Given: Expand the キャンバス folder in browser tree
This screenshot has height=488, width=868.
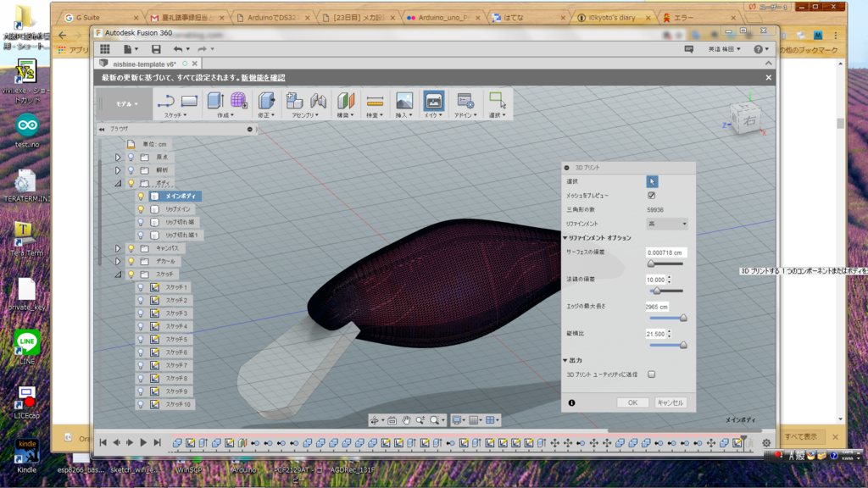Looking at the screenshot, I should [x=118, y=248].
